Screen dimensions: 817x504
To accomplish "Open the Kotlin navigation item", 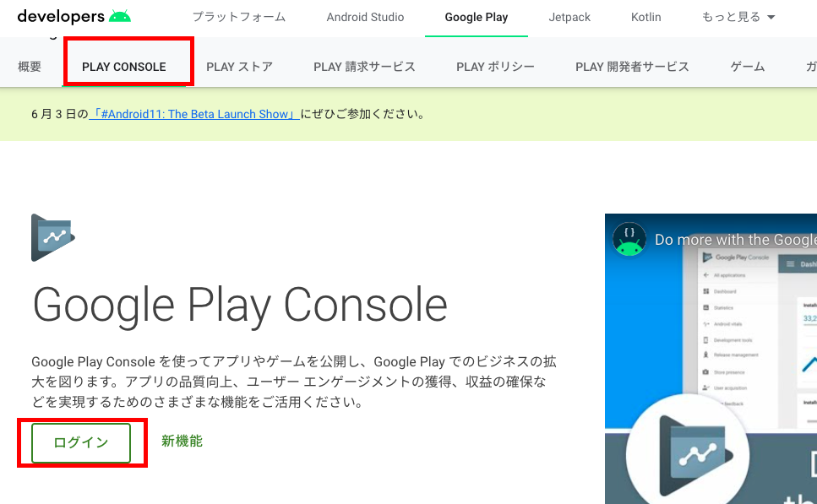I will 646,17.
